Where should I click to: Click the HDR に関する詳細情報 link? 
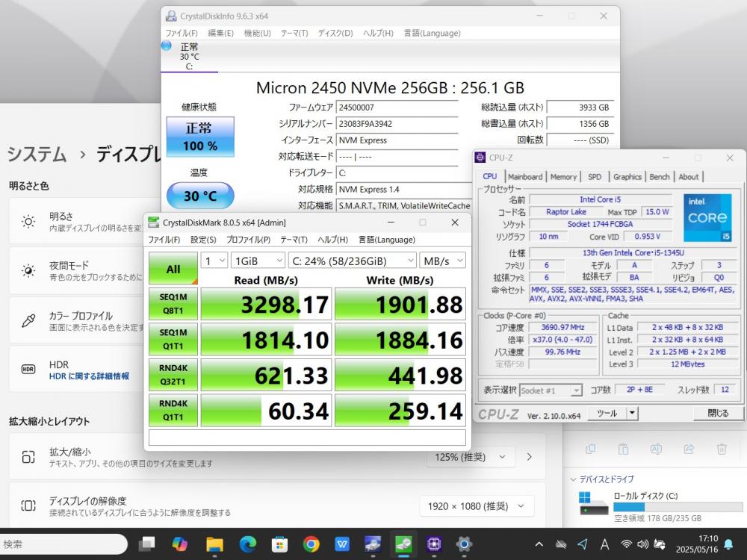pos(89,376)
